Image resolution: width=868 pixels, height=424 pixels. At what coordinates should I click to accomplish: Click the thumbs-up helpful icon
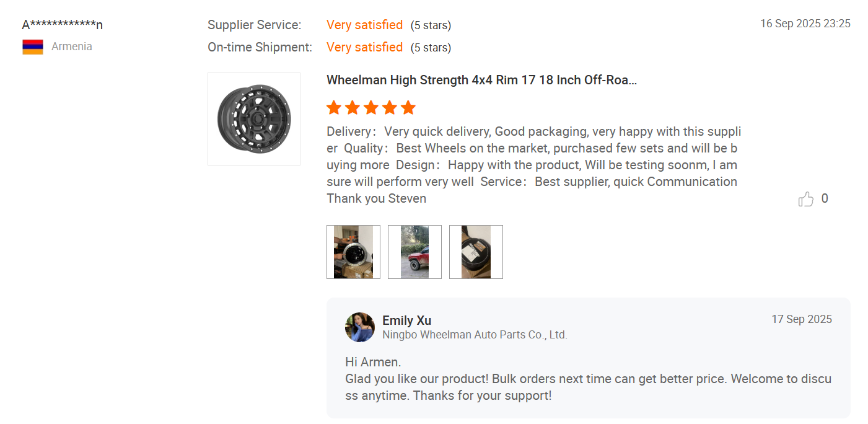pos(805,199)
